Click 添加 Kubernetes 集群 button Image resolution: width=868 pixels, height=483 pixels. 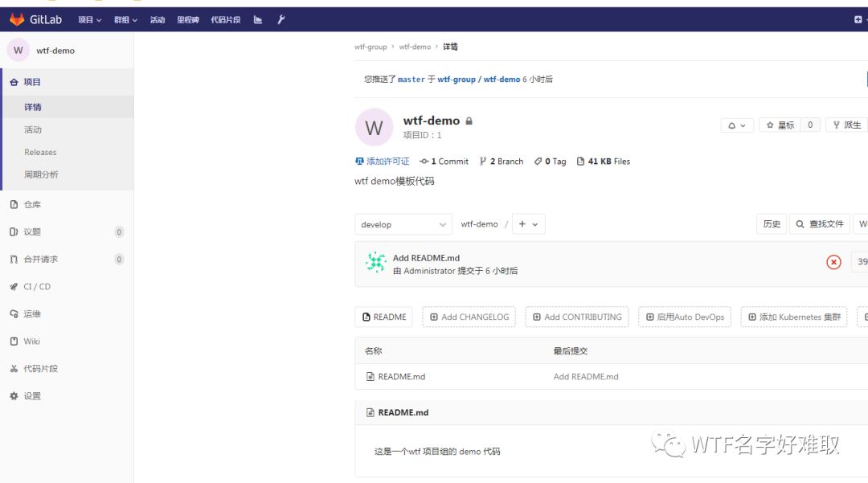point(794,317)
